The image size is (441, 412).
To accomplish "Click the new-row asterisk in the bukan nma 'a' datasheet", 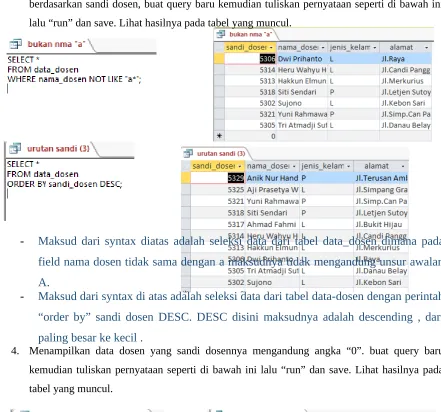I will coord(219,136).
